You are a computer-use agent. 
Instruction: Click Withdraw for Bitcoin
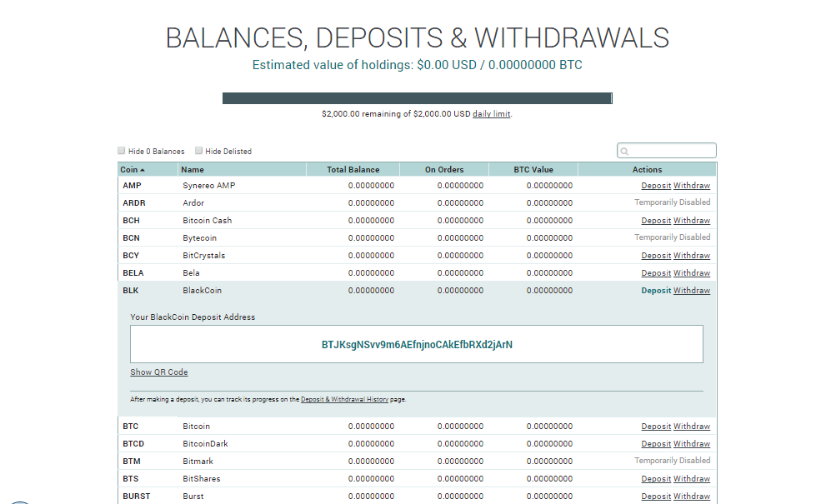pos(692,426)
